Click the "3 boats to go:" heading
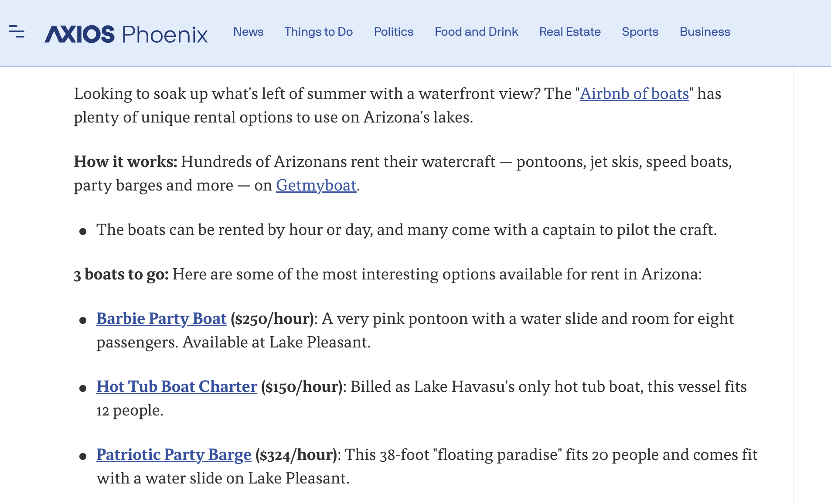The image size is (831, 504). 121,274
